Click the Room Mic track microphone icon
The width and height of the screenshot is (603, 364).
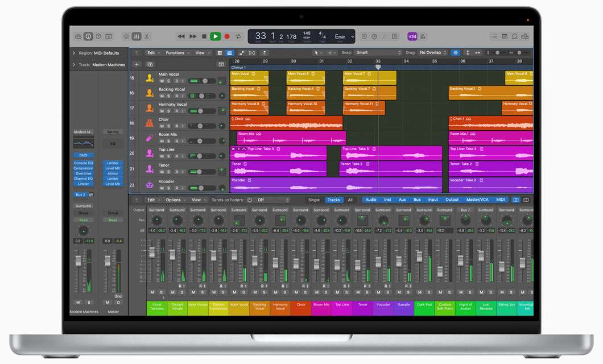coord(149,138)
